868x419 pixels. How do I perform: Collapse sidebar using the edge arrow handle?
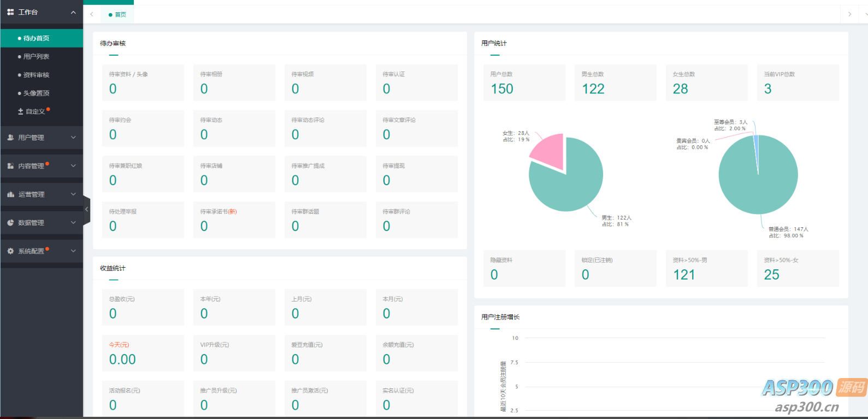tap(86, 209)
